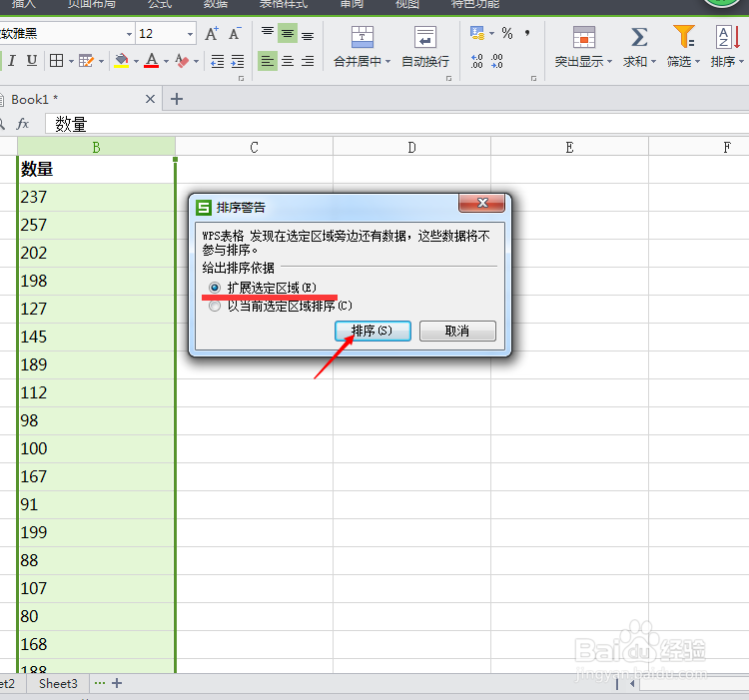The image size is (749, 700).
Task: Open the Review (审阅) ribbon tab
Action: coord(352,4)
